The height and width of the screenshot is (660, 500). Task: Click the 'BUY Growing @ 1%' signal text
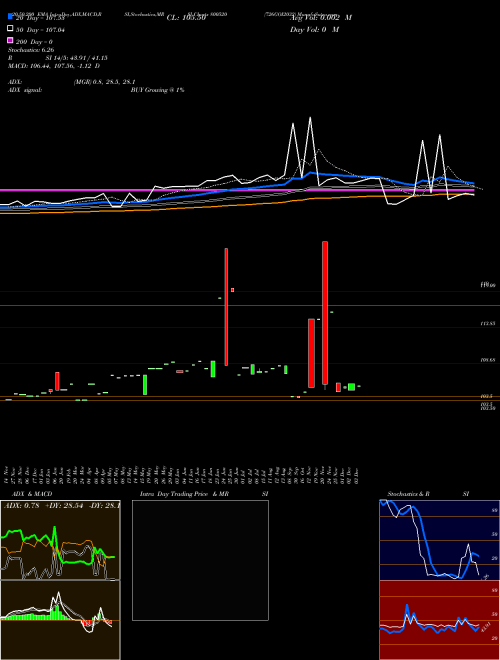click(157, 90)
